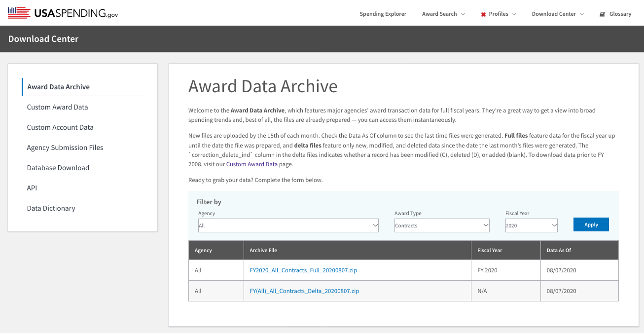Select Award Data Archive in sidebar
Image resolution: width=644 pixels, height=333 pixels.
pyautogui.click(x=58, y=87)
